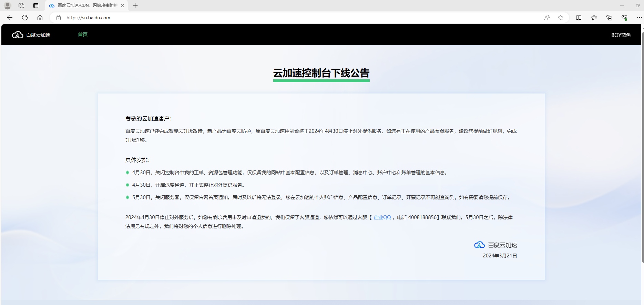Reload the page with refresh icon
The height and width of the screenshot is (305, 644).
pos(25,18)
